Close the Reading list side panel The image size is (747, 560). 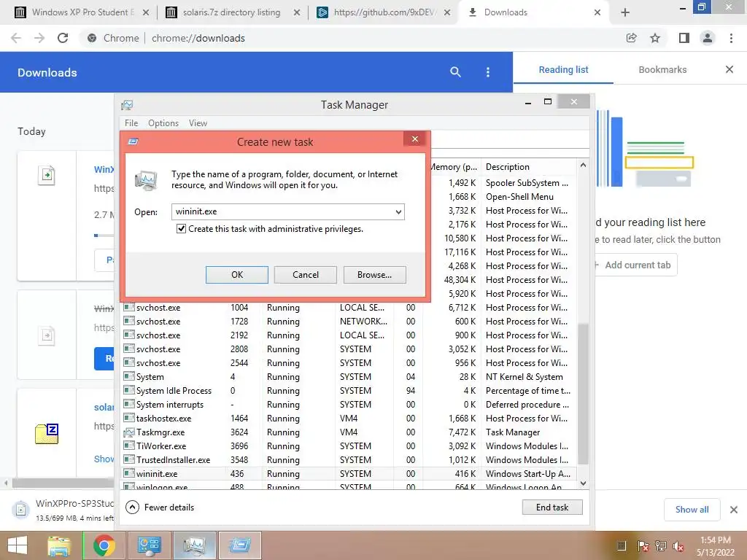pos(729,69)
